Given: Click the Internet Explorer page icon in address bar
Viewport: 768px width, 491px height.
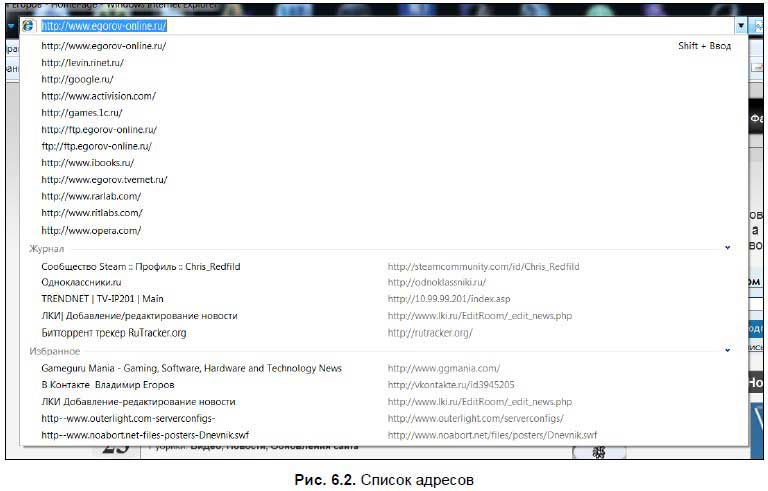Looking at the screenshot, I should click(28, 26).
